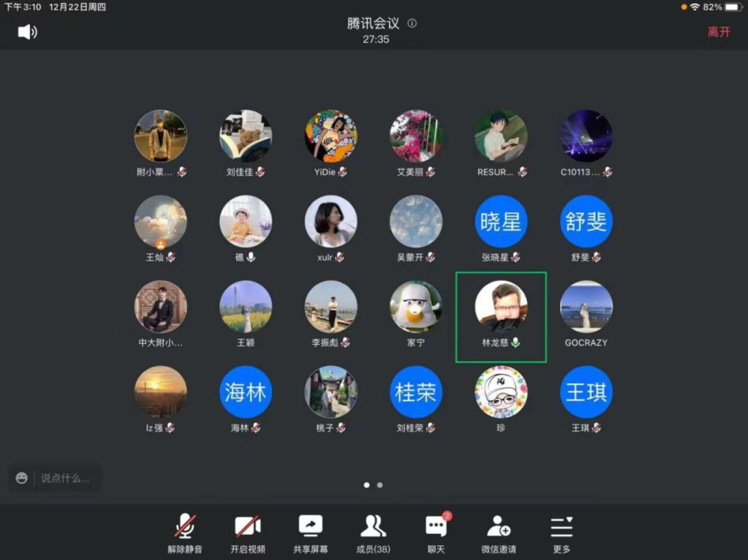Screen dimensions: 748x560
Task: Select 附小栗 participant avatar
Action: coord(161,136)
